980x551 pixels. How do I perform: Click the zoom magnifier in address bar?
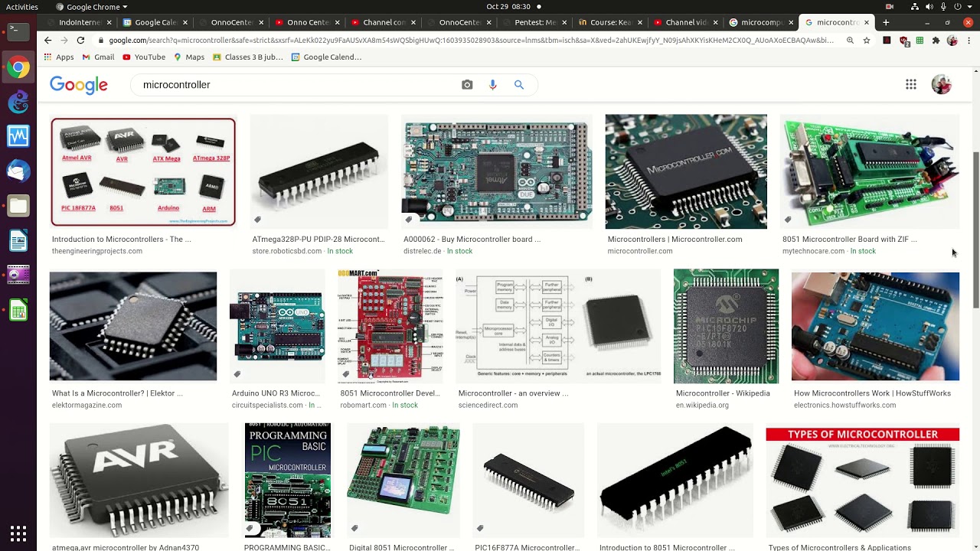tap(851, 40)
